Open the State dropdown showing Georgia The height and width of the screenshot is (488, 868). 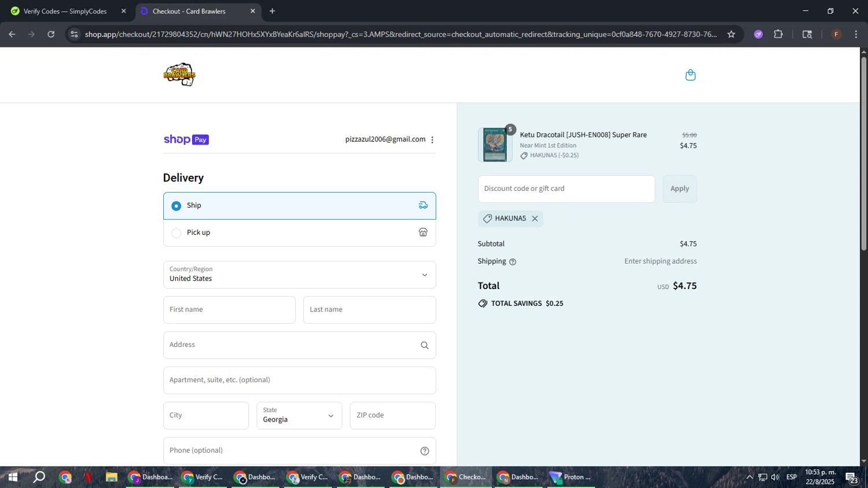click(x=299, y=416)
